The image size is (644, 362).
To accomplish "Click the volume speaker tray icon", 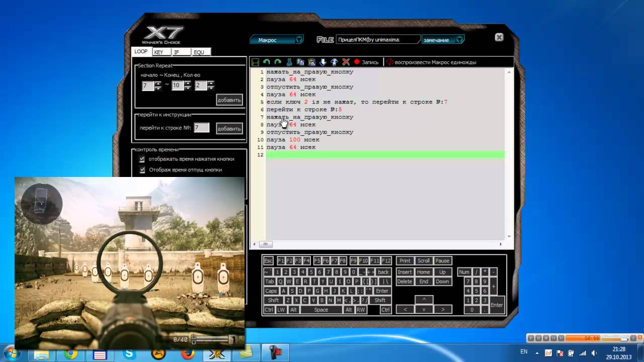I will pos(594,353).
